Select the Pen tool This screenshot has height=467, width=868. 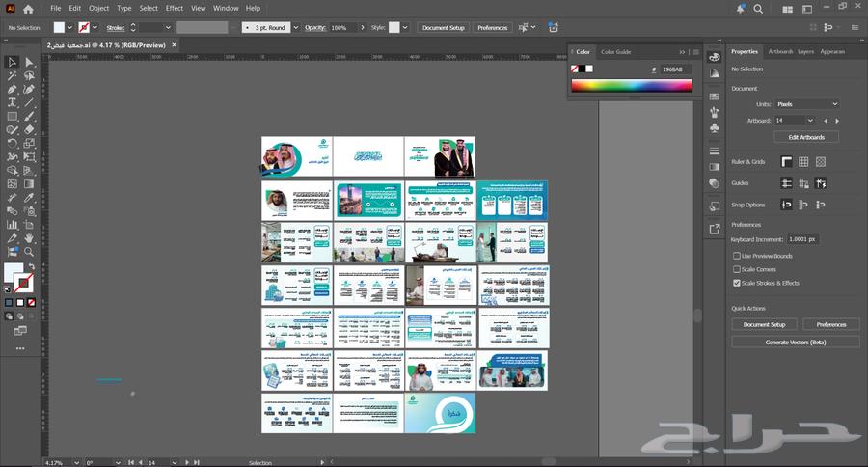click(x=12, y=89)
